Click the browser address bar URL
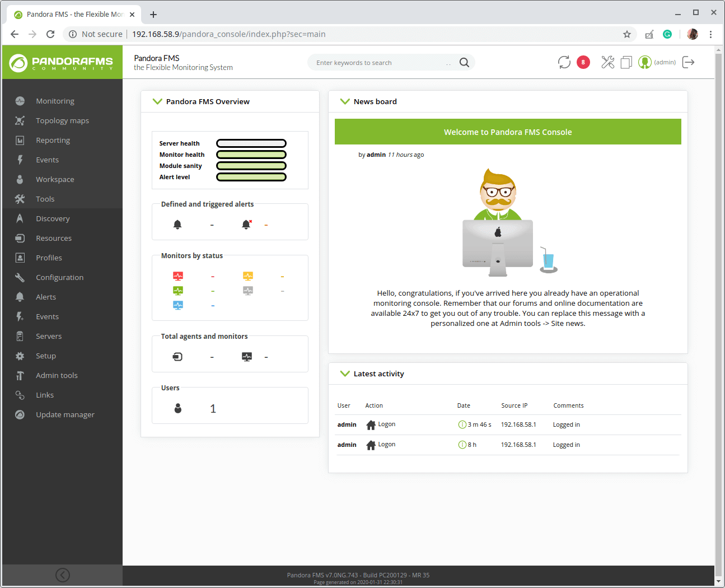The height and width of the screenshot is (588, 725). [x=229, y=34]
